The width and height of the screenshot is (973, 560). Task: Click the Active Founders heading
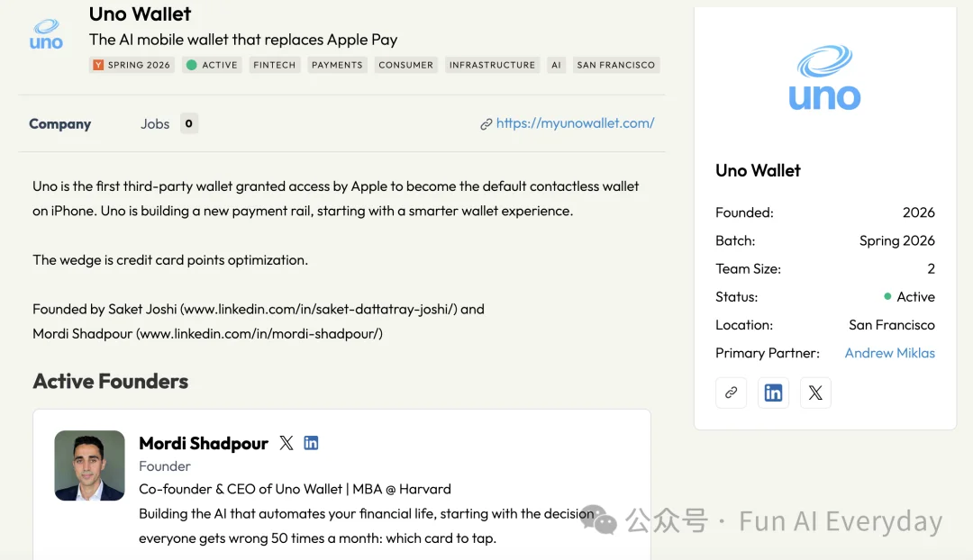pyautogui.click(x=111, y=382)
